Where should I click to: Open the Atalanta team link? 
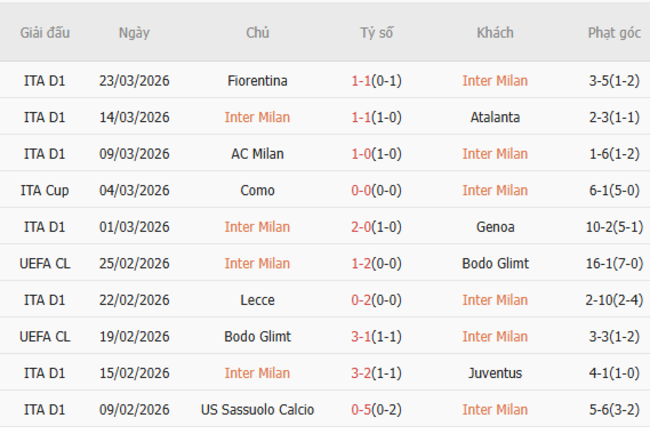coord(495,117)
